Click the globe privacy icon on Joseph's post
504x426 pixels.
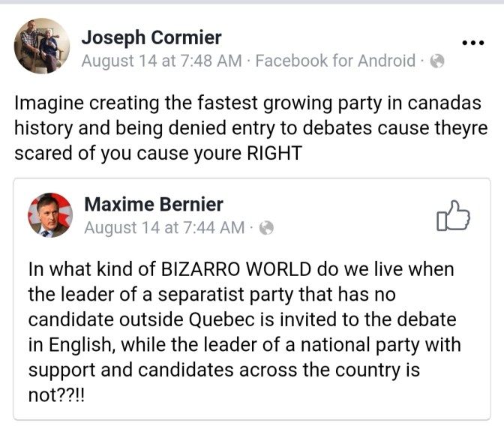click(437, 61)
